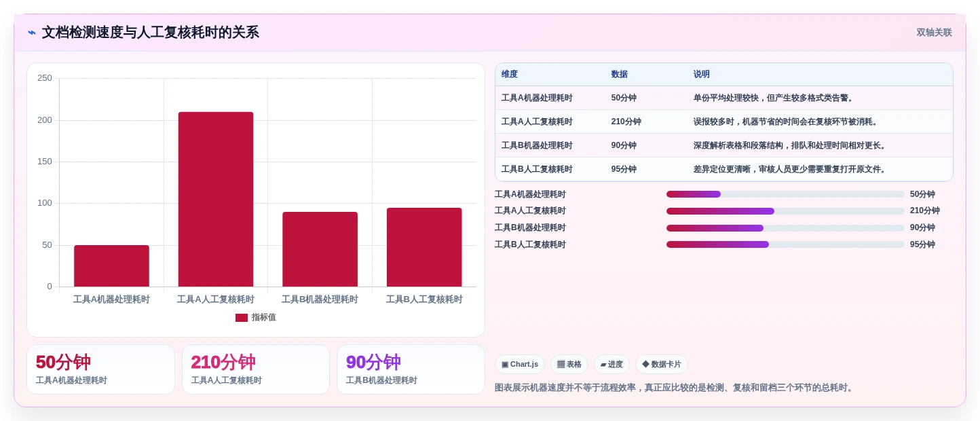Click the 95分钟 table cell
This screenshot has height=421, width=980.
(x=624, y=169)
